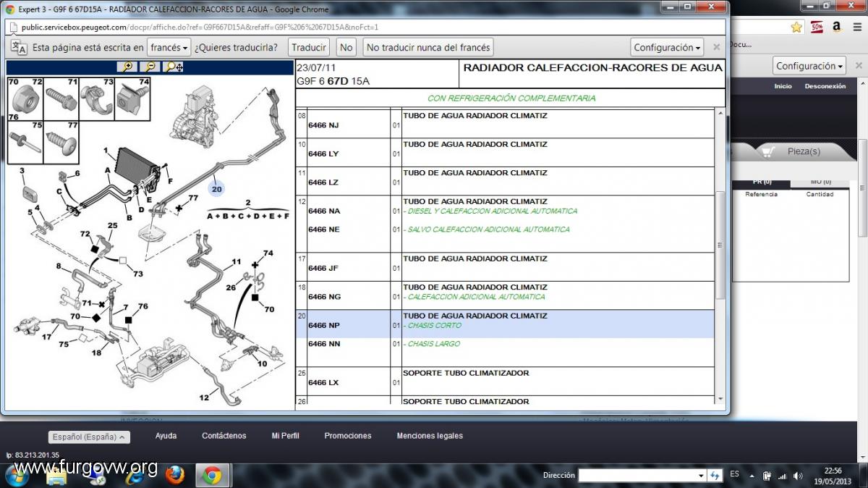
Task: Click the parts list scroll down arrow
Action: pyautogui.click(x=720, y=399)
